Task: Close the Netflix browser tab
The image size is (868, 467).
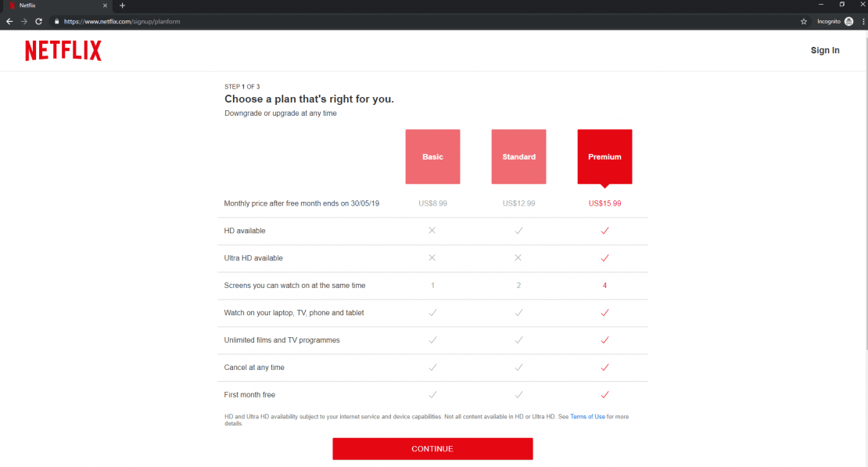Action: pyautogui.click(x=105, y=5)
